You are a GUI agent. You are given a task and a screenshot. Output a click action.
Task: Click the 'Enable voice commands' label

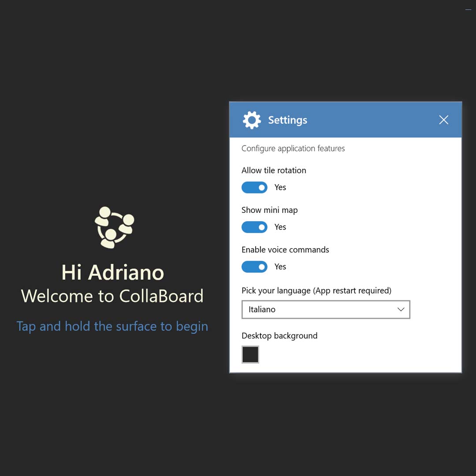pos(285,249)
